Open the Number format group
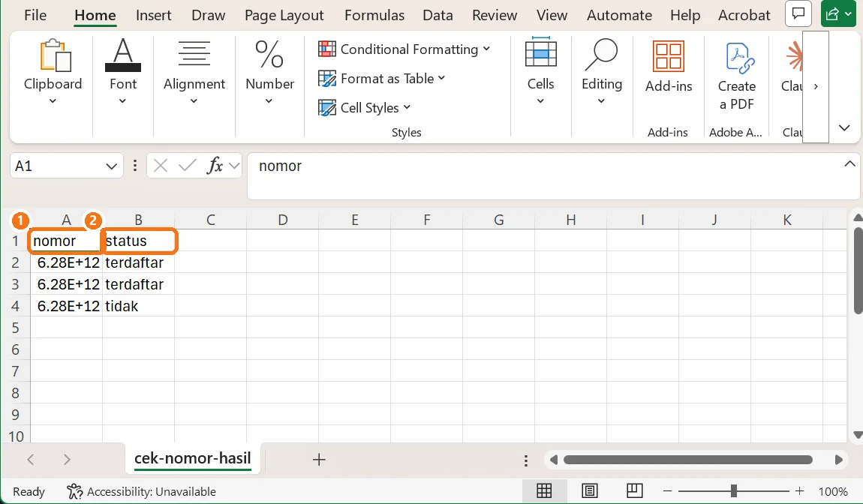 pyautogui.click(x=269, y=71)
